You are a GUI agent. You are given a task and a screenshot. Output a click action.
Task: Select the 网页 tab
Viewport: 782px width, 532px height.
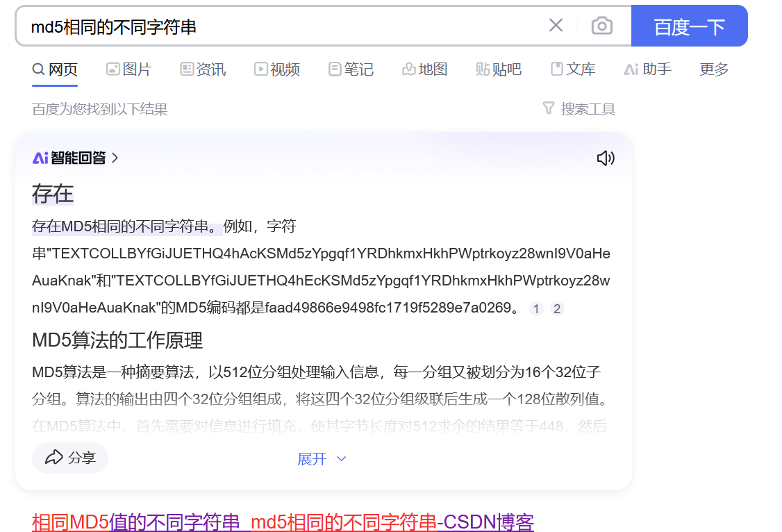[55, 69]
